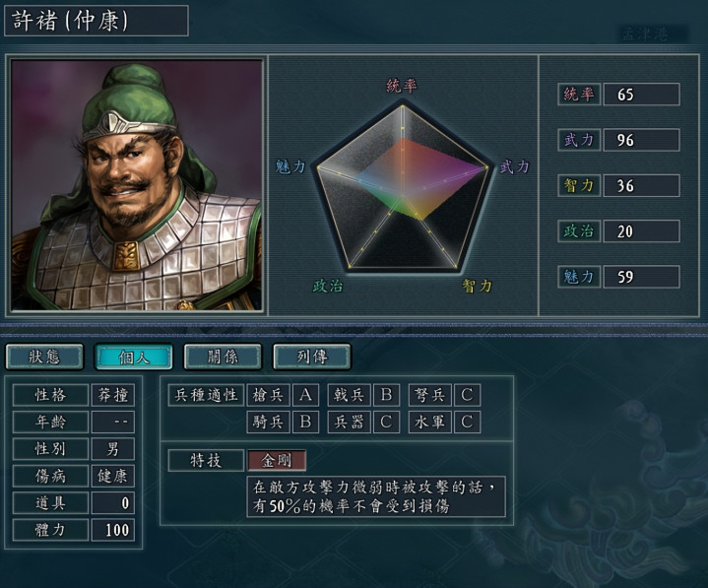Click the 統率 stat label box
Screen dimensions: 708x588
[x=579, y=95]
